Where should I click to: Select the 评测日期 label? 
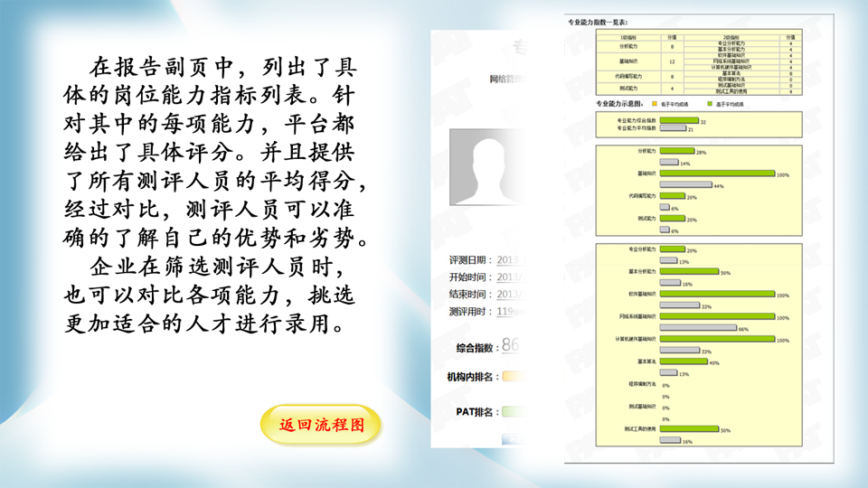coord(470,259)
